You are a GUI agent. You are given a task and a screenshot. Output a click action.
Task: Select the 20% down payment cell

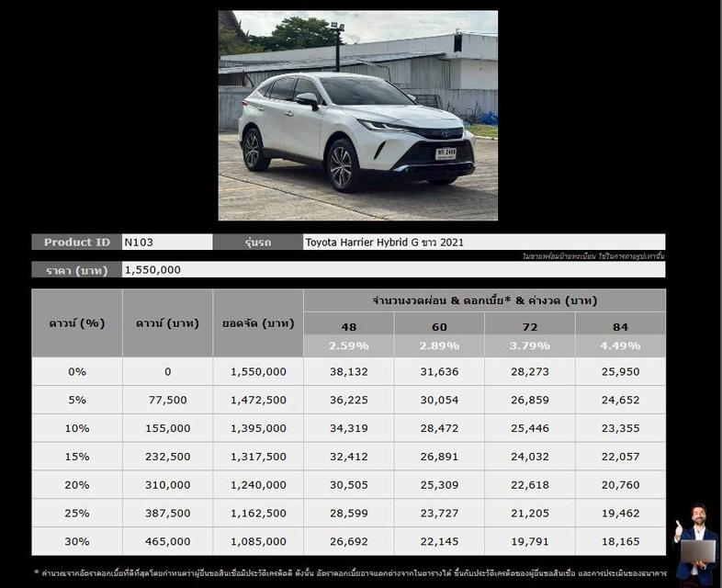tap(77, 485)
